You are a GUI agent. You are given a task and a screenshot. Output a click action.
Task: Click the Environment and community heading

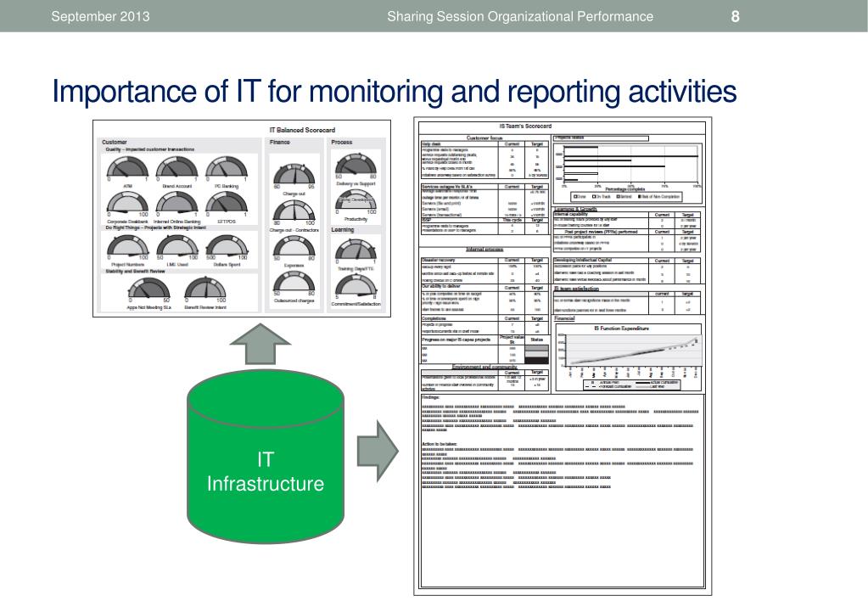[484, 367]
